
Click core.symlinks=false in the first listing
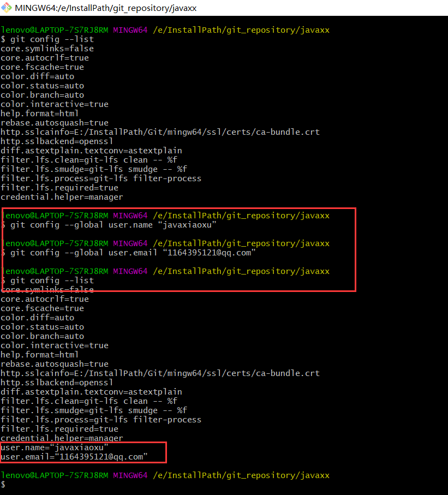47,49
